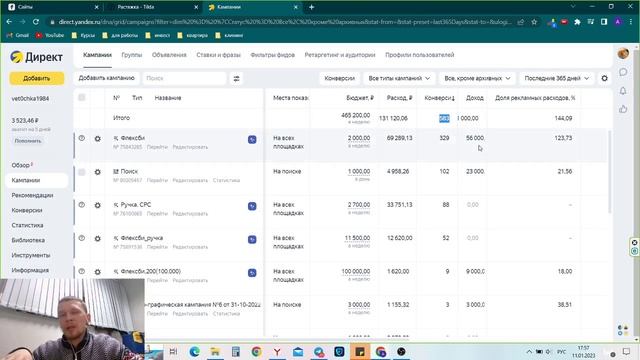Viewport: 640px width, 360px height.
Task: Open settings gear for Флексби campaign
Action: 98,139
